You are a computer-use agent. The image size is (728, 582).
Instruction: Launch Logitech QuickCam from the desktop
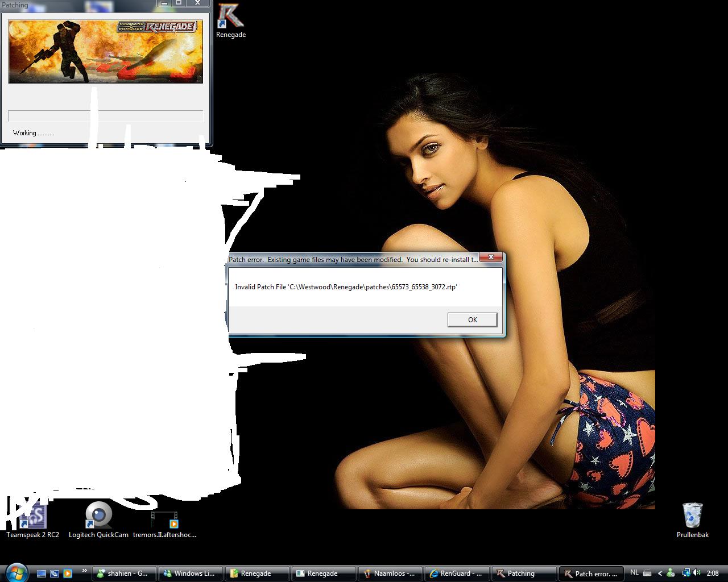(98, 516)
